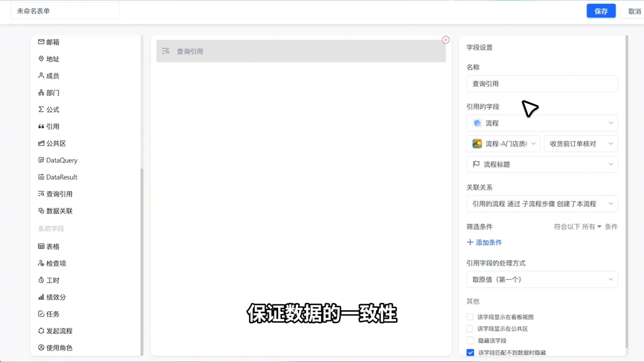Click the 使用角色 user icon

[x=41, y=347]
